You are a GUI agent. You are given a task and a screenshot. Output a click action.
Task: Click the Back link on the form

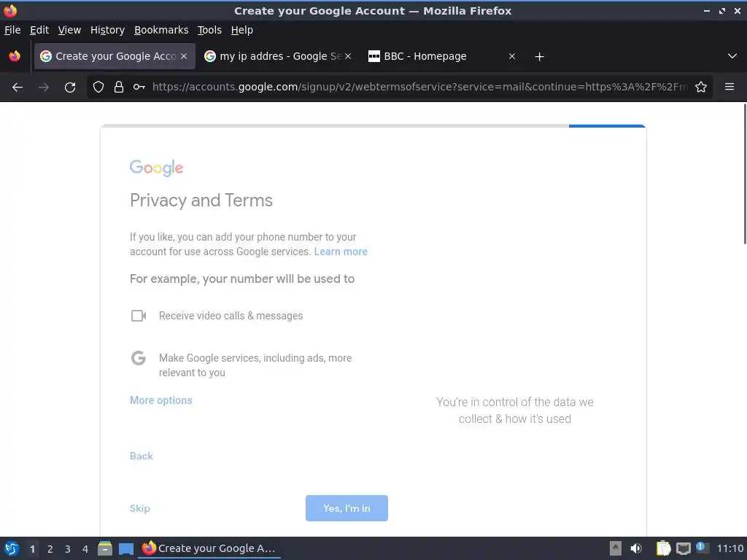[142, 456]
